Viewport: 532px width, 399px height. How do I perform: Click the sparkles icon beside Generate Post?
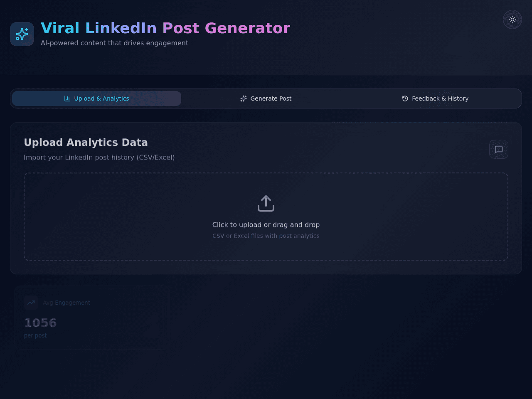244,99
